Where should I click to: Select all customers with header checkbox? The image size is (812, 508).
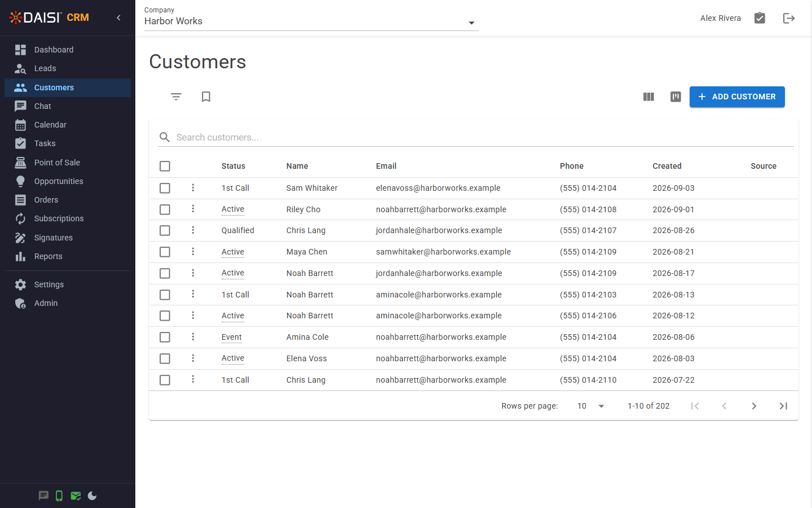pyautogui.click(x=165, y=166)
